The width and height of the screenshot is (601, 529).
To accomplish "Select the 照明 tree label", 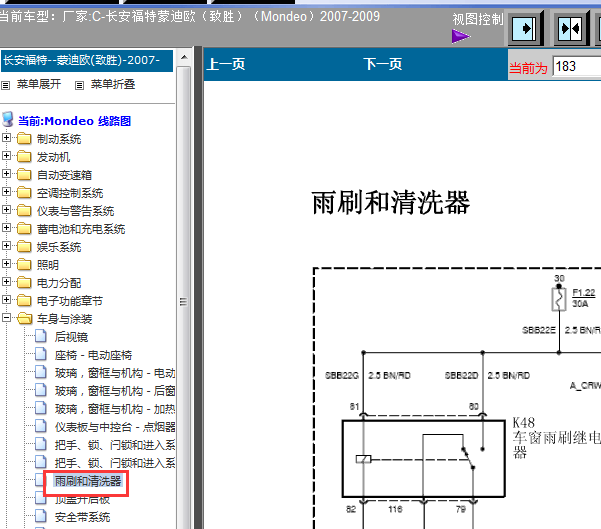I will [x=48, y=265].
